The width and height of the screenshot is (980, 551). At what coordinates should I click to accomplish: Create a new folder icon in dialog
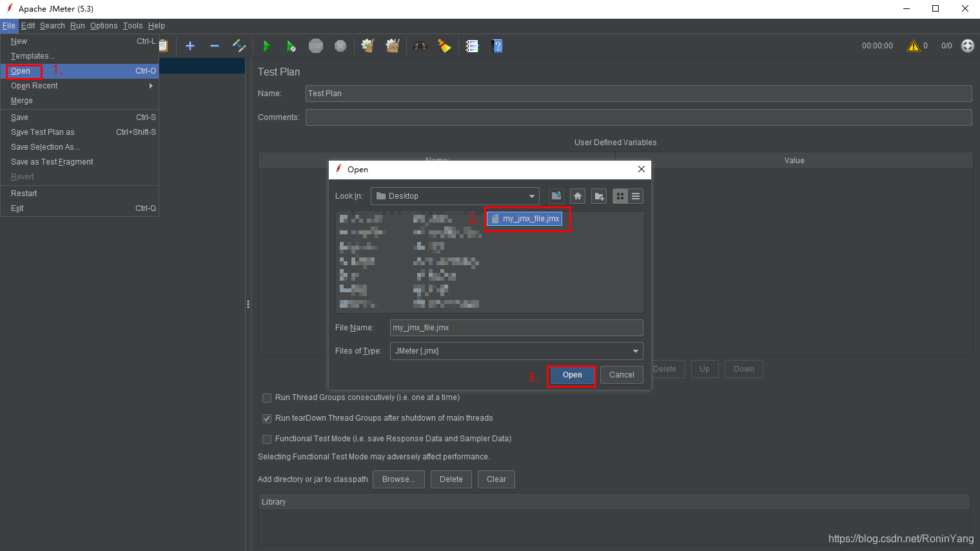pos(600,196)
